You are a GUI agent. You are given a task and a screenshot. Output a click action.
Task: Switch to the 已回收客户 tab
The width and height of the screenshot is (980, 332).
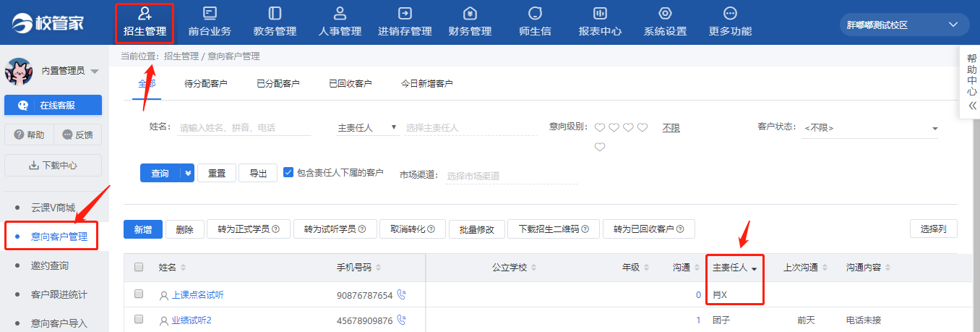pyautogui.click(x=351, y=84)
